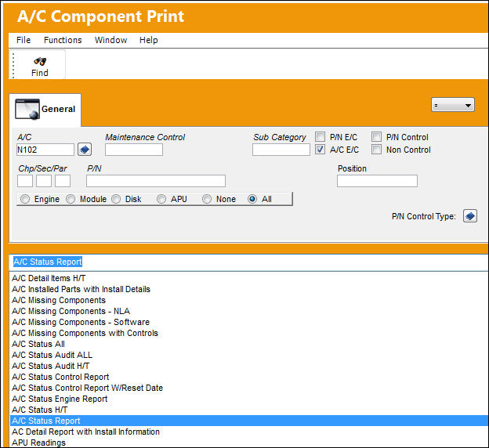This screenshot has height=448, width=489.
Task: Open the equals operator dropdown
Action: (x=453, y=105)
